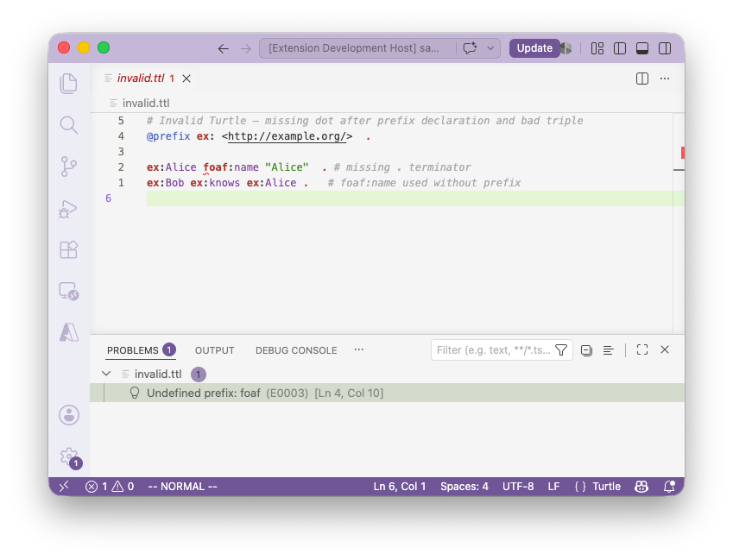Viewport: 733px width, 560px height.
Task: Collapse all problems in the panel
Action: [586, 350]
